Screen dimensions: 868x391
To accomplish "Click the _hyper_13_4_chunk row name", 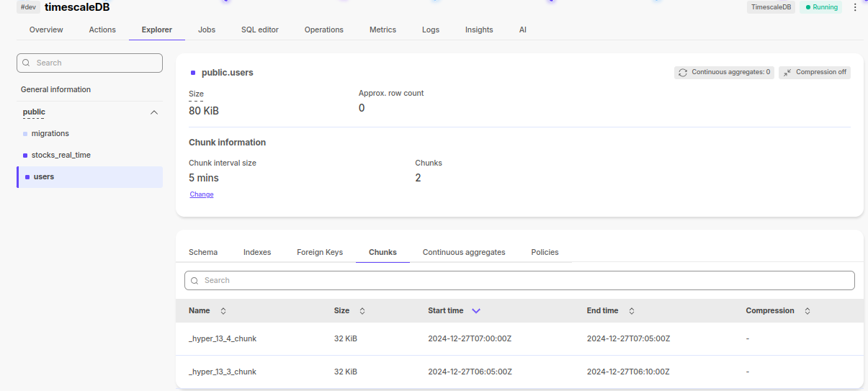I will coord(223,339).
